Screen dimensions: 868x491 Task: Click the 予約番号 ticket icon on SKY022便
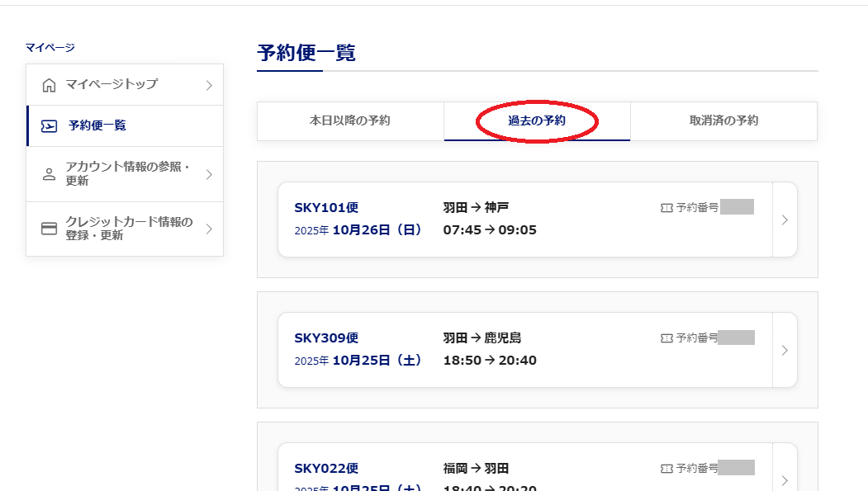(666, 469)
